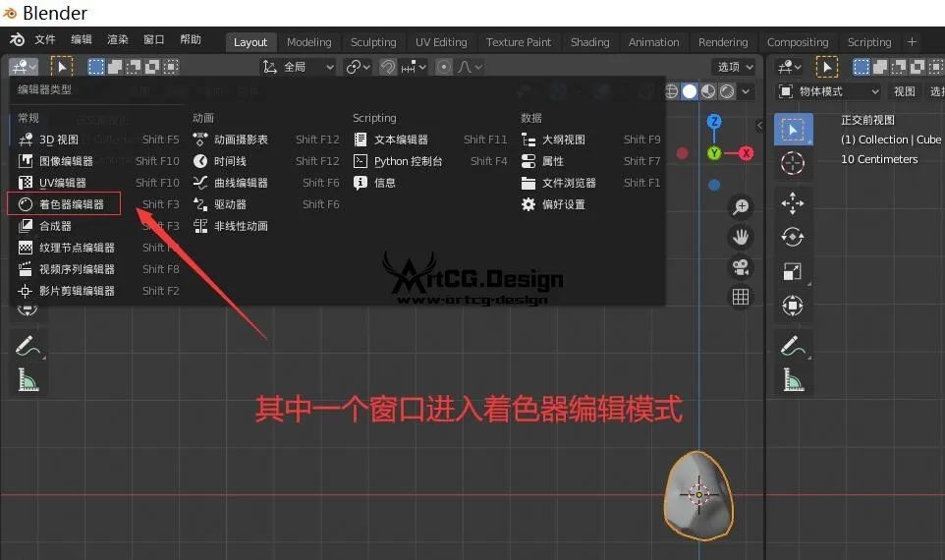Click the X axis on navigation gizmo
This screenshot has height=560, width=945.
click(747, 153)
